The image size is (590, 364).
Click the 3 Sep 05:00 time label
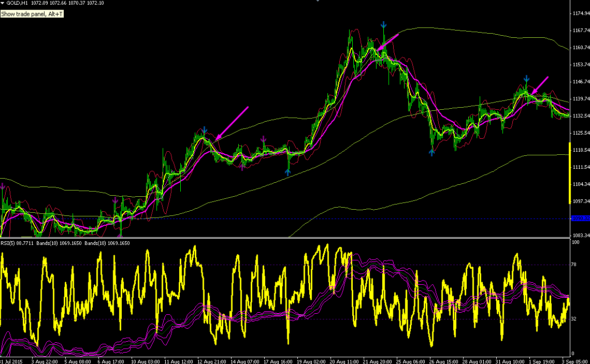tap(574, 362)
